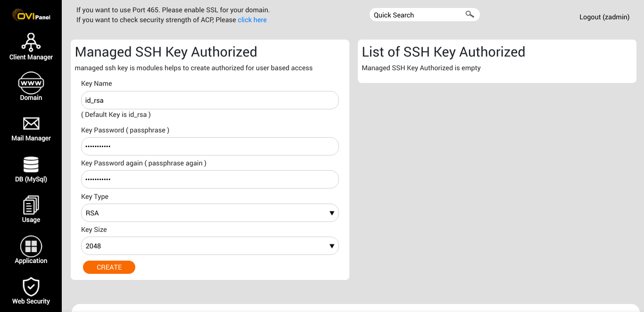This screenshot has height=312, width=644.
Task: Type in the Quick Search box
Action: click(415, 15)
